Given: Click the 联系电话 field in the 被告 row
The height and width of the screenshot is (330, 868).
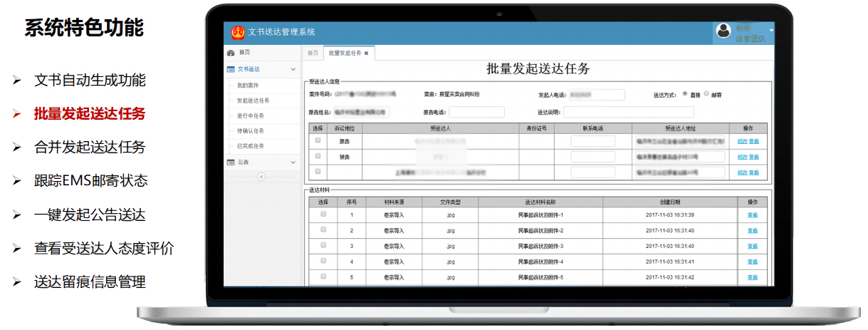Looking at the screenshot, I should coord(593,156).
